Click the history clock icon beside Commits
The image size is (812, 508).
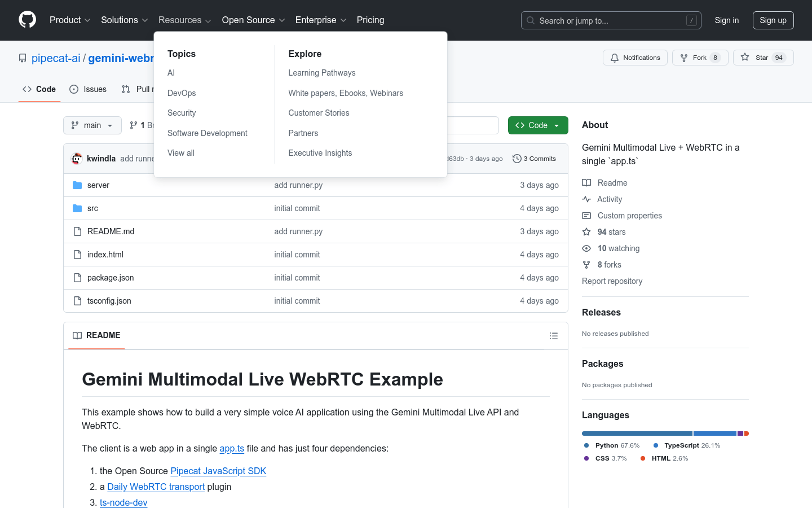(517, 159)
